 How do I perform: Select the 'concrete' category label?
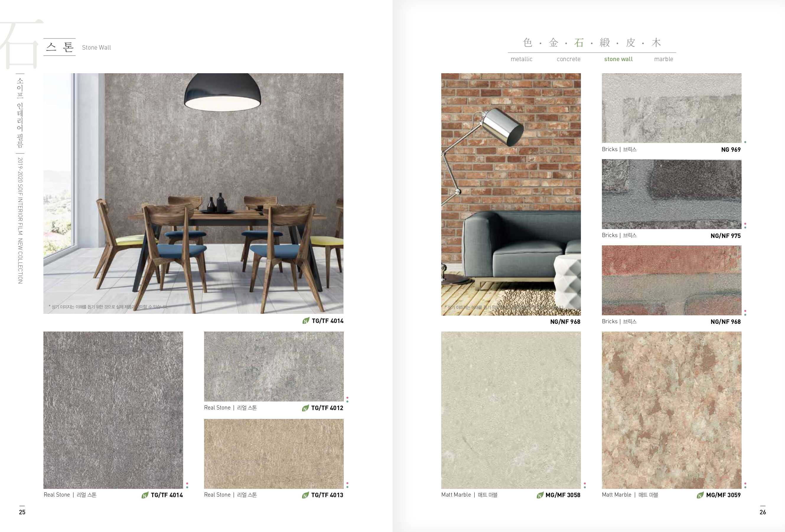point(569,59)
